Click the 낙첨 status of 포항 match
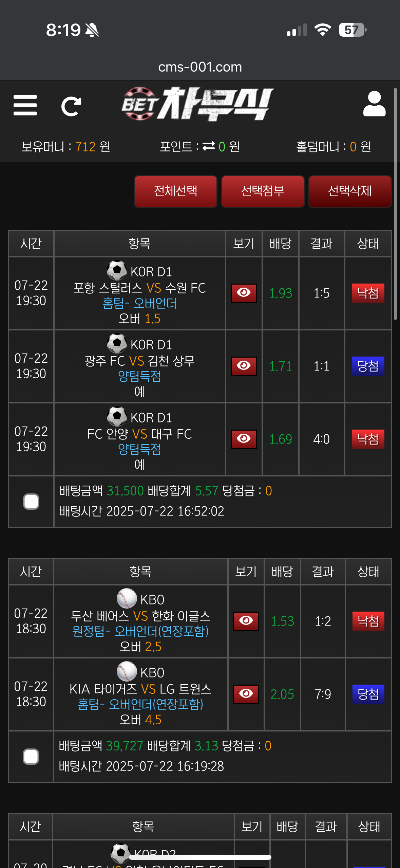This screenshot has width=400, height=868. [368, 293]
